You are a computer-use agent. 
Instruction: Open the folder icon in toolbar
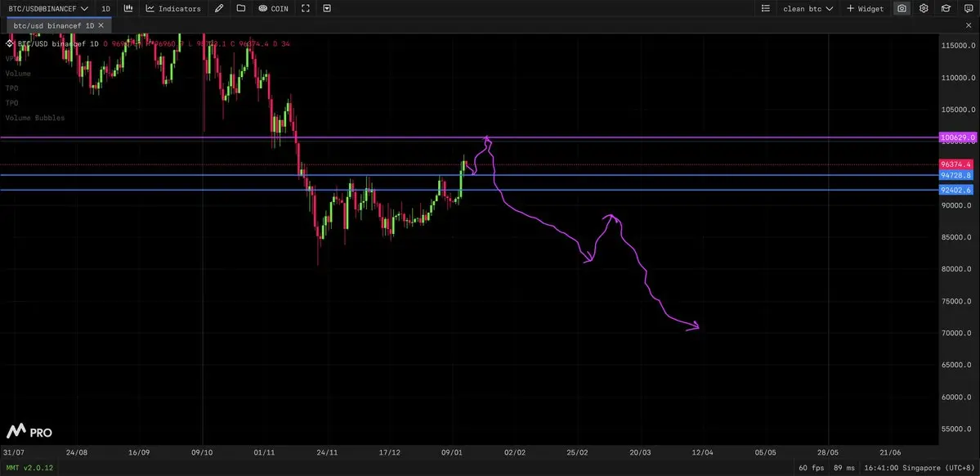240,9
